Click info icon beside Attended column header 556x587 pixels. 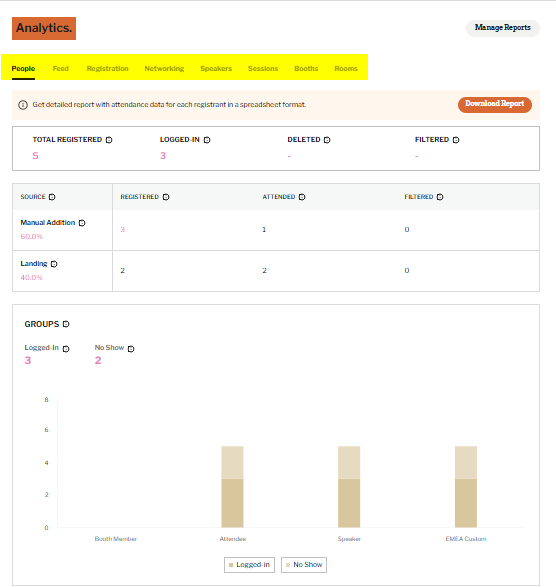pyautogui.click(x=302, y=197)
